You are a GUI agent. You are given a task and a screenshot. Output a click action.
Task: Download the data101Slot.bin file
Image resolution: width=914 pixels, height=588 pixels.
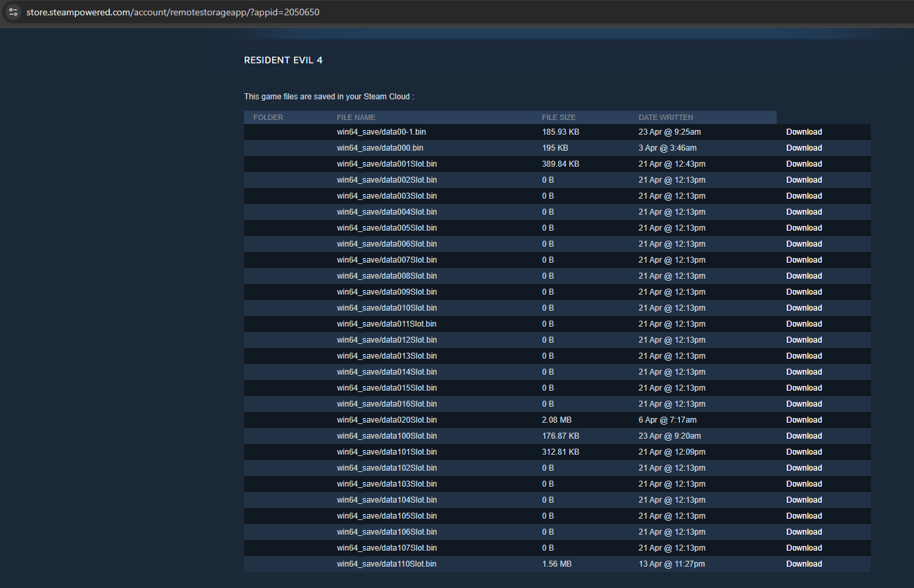pos(804,452)
